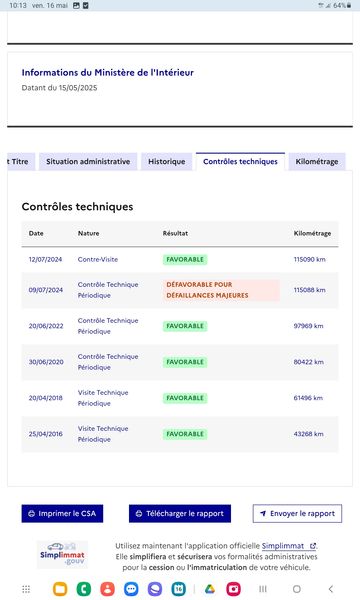Select the Contrôles techniques tab
The image size is (360, 600).
(240, 161)
